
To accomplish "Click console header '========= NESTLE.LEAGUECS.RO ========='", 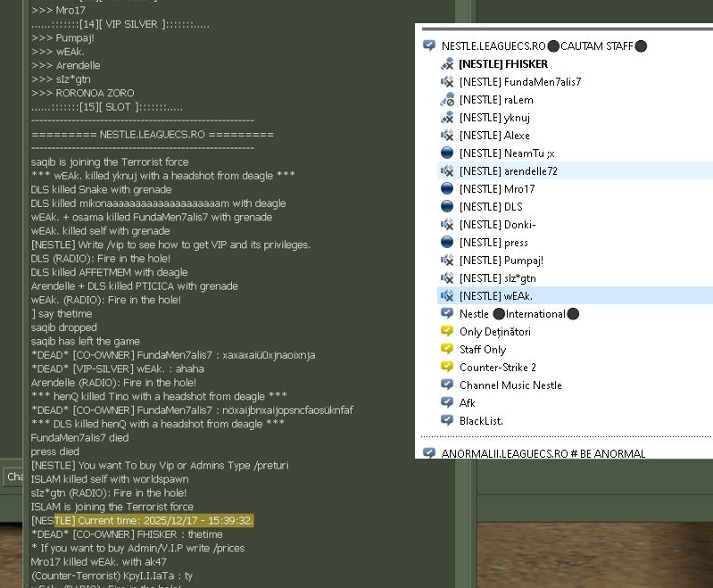I will (x=153, y=135).
